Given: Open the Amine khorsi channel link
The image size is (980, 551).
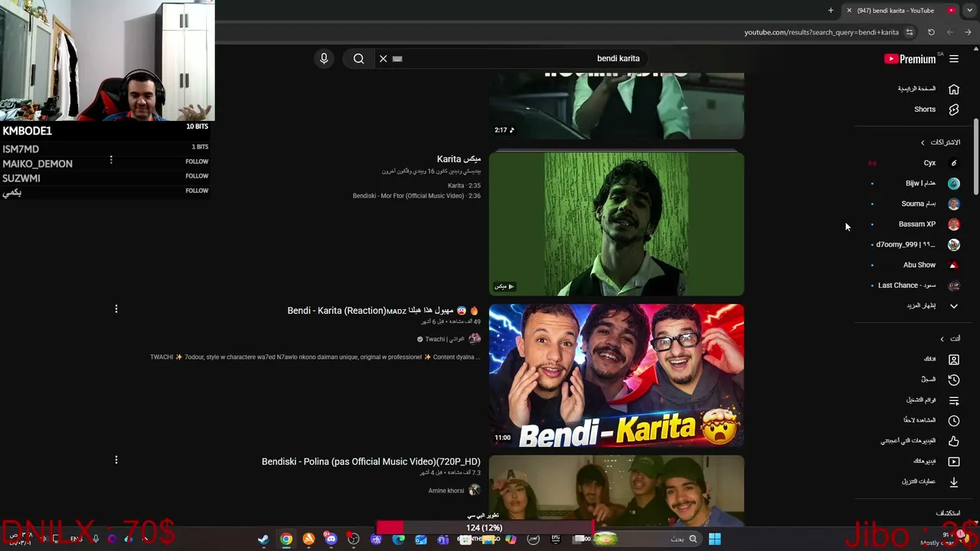Looking at the screenshot, I should (x=446, y=491).
